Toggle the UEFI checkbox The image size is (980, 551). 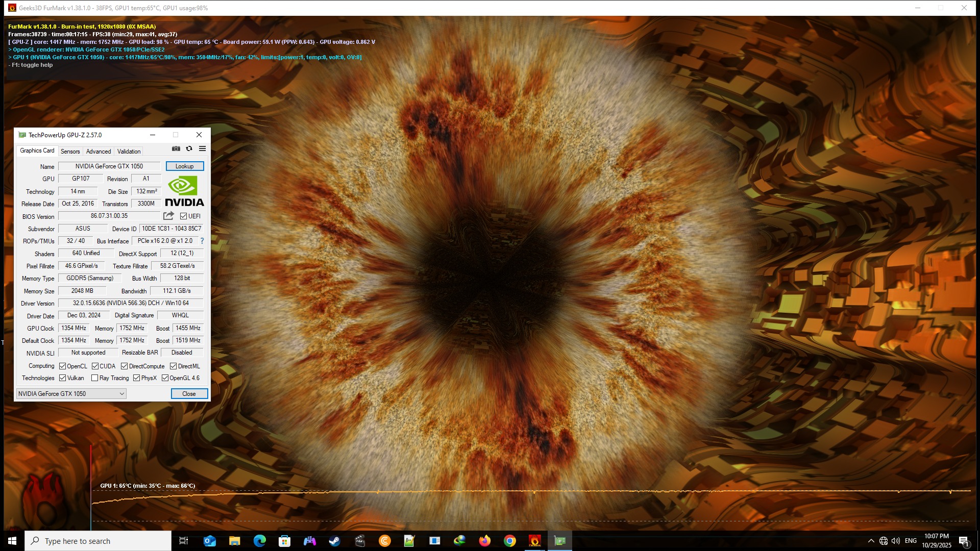[x=184, y=216]
